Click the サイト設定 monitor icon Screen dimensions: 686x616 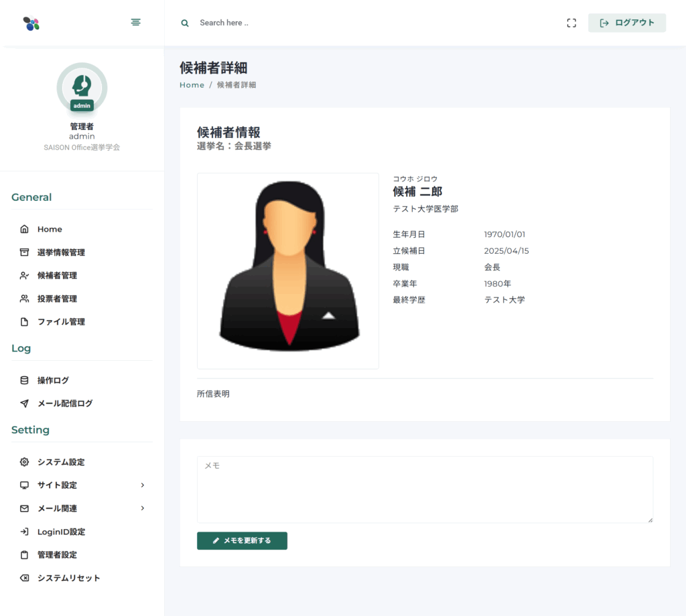tap(25, 485)
